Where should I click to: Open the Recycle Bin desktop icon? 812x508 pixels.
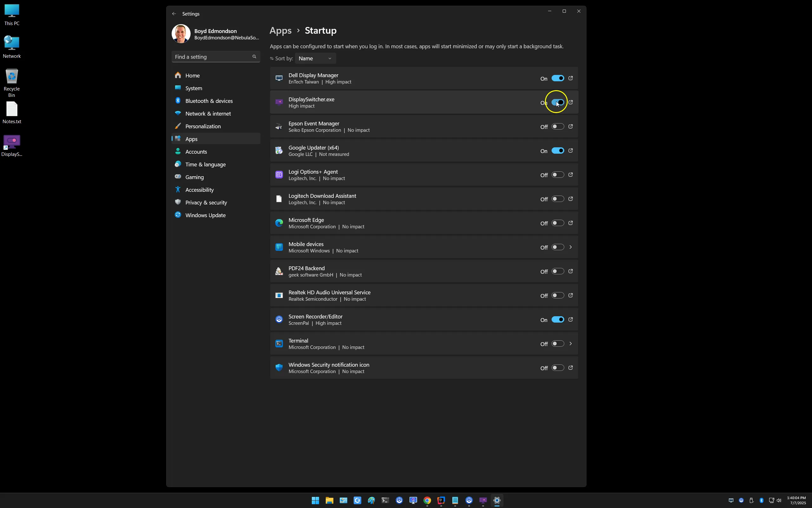[12, 83]
